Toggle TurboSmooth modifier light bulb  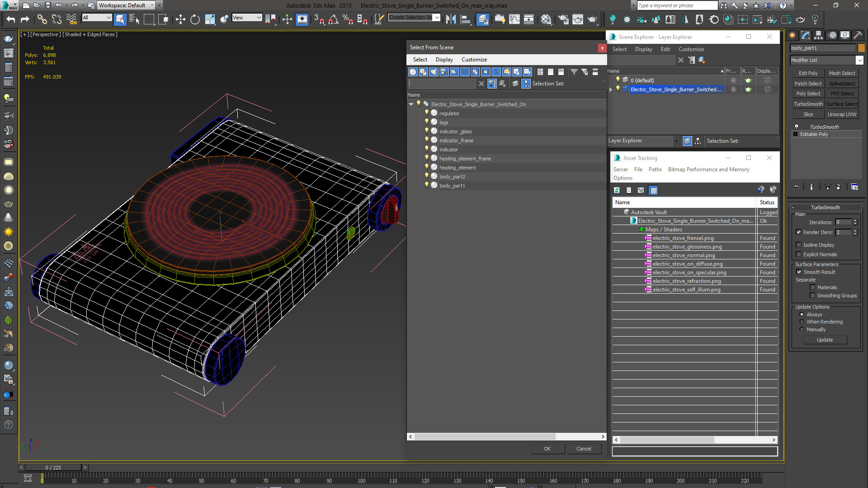(x=797, y=127)
